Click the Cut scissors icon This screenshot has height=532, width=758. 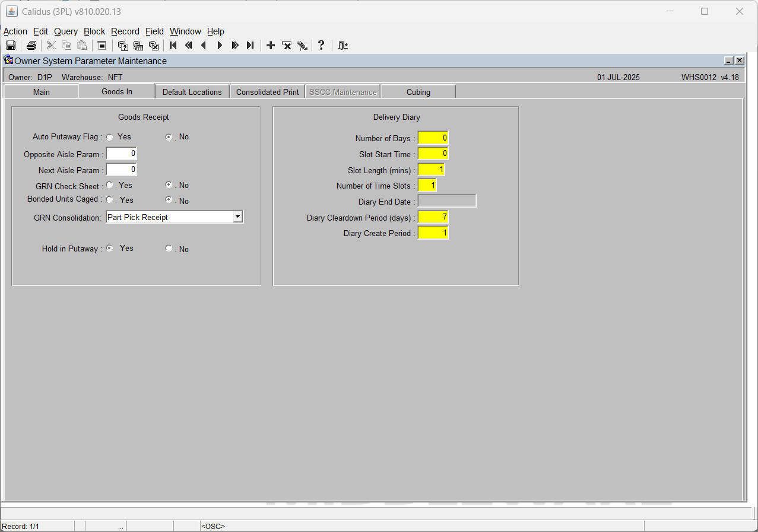click(x=51, y=45)
